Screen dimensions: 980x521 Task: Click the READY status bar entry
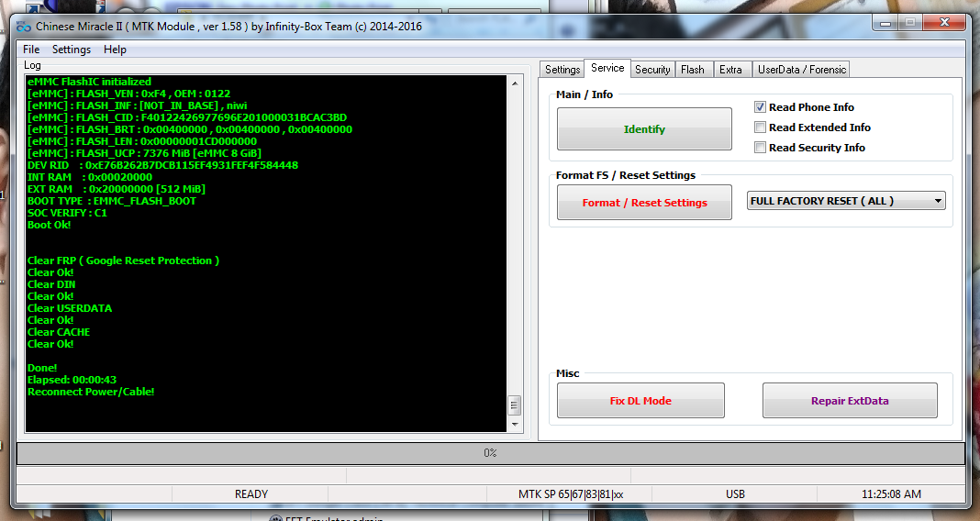[251, 494]
